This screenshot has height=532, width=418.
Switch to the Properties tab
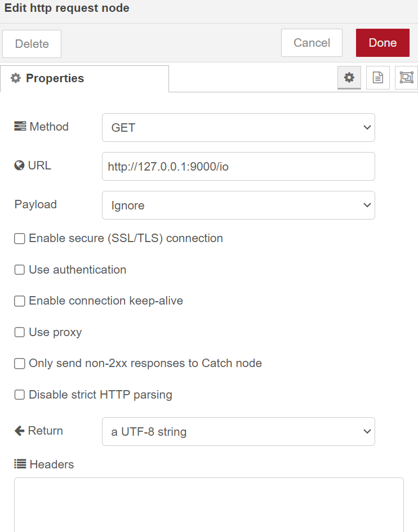[x=85, y=79]
